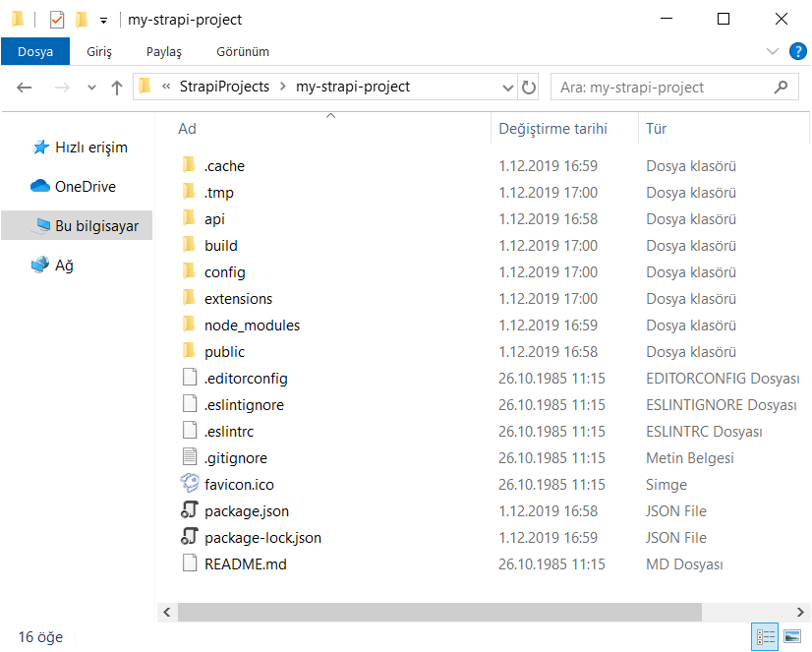812x652 pixels.
Task: Click the 16 öğe status bar text
Action: [40, 637]
